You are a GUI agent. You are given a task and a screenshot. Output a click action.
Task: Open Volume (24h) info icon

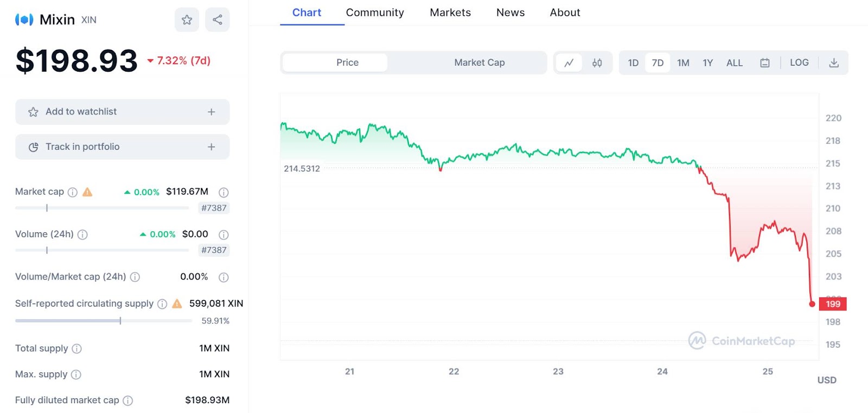pos(82,234)
